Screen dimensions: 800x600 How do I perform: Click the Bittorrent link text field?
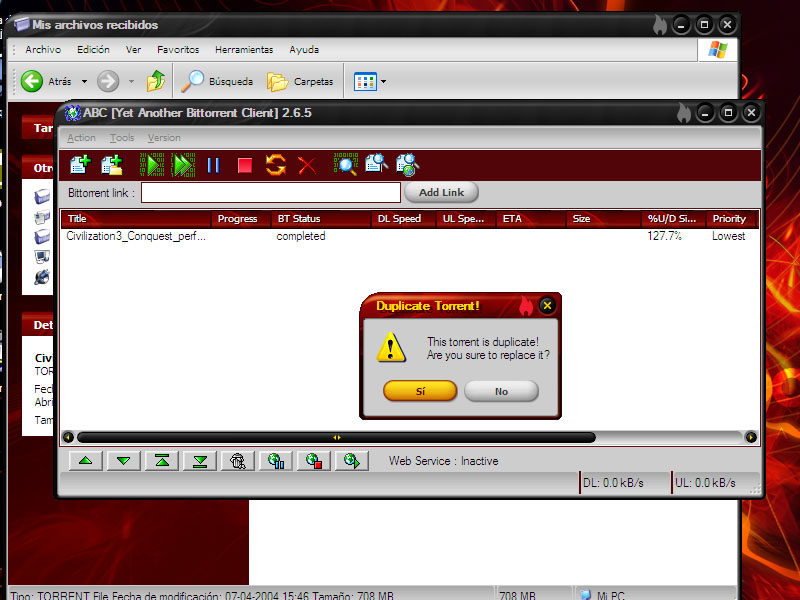click(x=270, y=192)
